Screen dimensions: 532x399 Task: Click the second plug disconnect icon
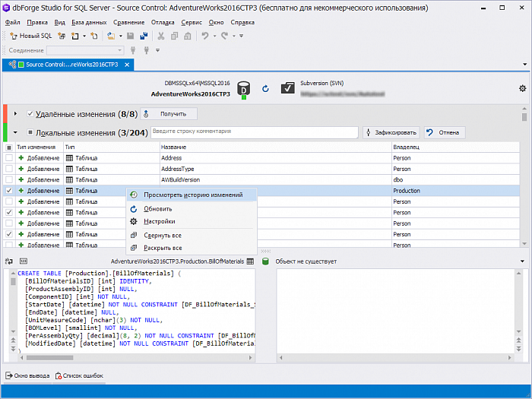(x=146, y=50)
